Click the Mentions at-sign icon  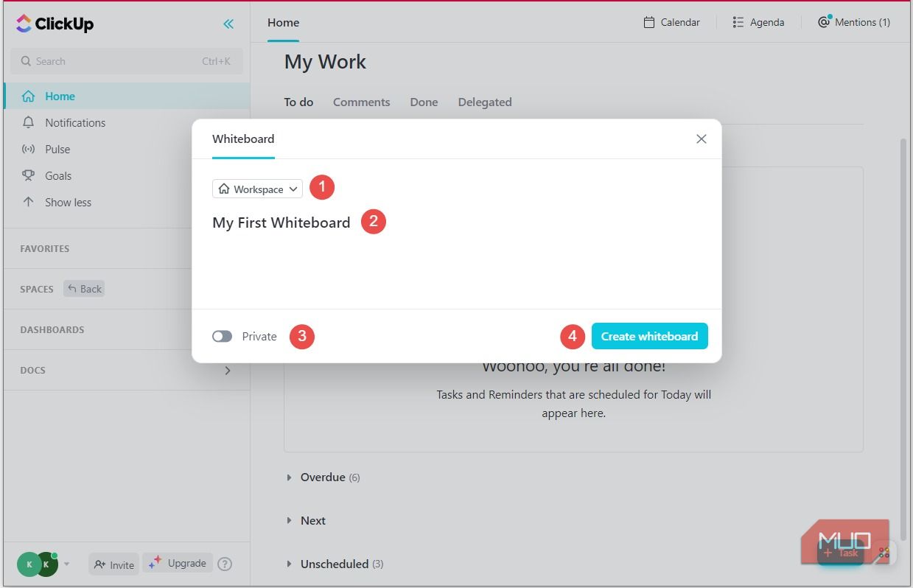825,22
